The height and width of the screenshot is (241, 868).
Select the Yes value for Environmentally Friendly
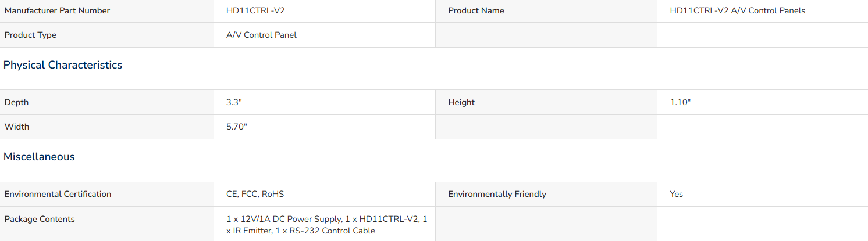pyautogui.click(x=676, y=194)
